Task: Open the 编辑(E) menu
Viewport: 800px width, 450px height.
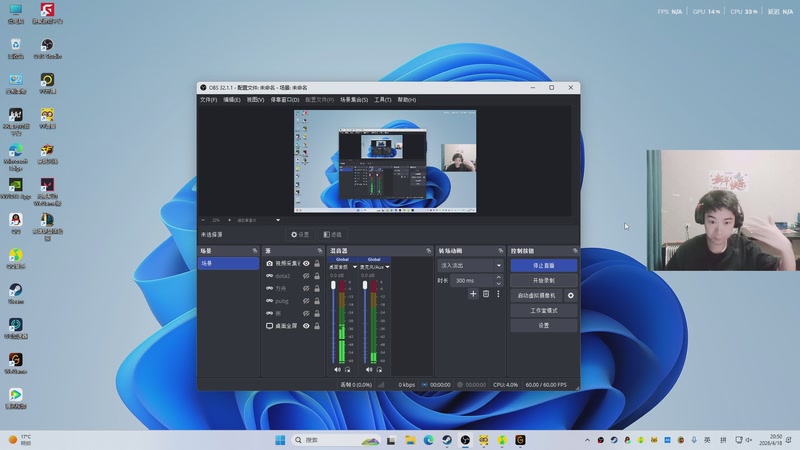Action: (232, 99)
